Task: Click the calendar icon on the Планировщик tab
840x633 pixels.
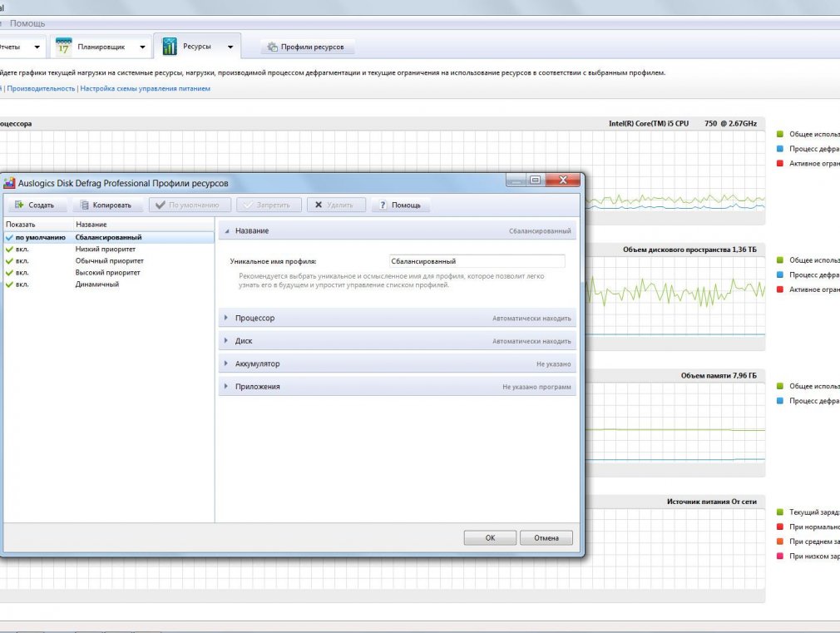Action: point(64,47)
